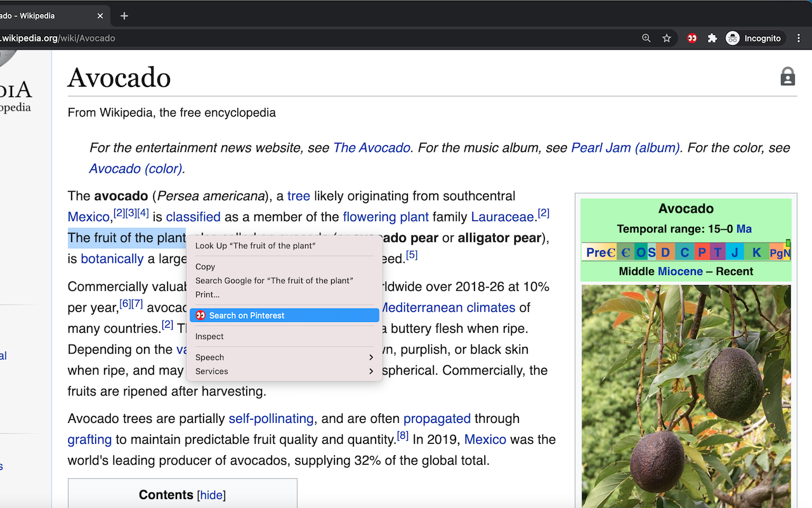Bookmark this page with the star icon

click(x=667, y=38)
